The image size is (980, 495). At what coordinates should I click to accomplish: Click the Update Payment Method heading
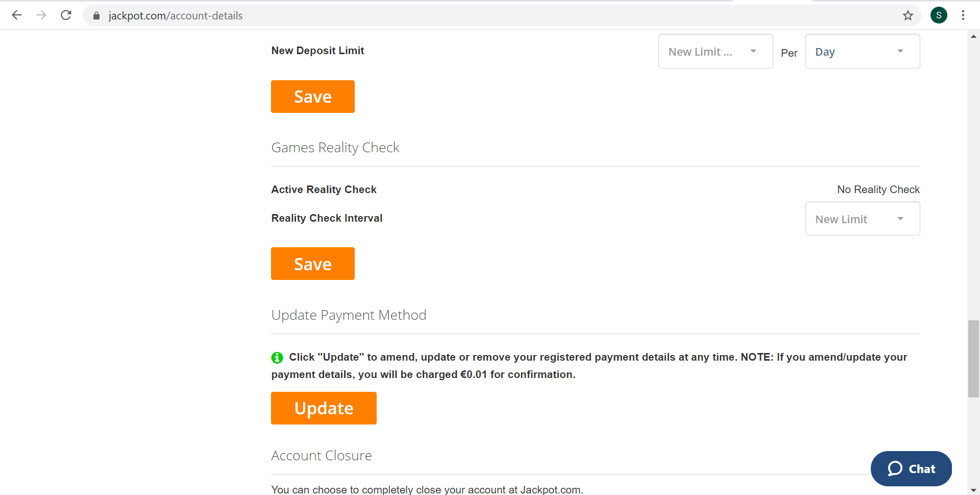coord(349,315)
